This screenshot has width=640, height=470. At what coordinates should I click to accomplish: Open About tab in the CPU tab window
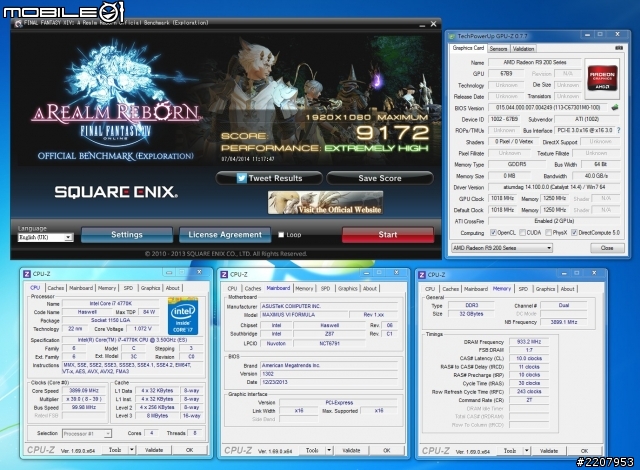click(172, 288)
